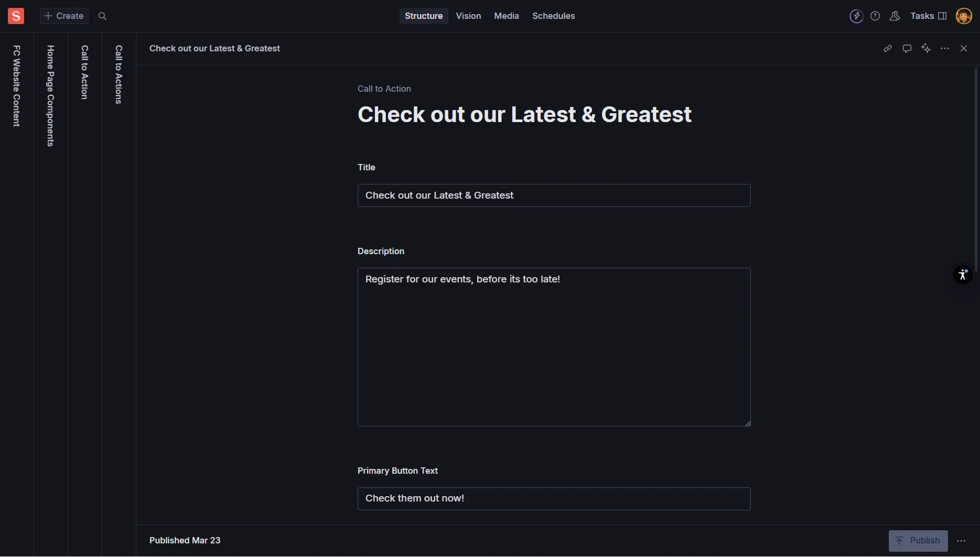Open the lightning bolt activity icon
Image resolution: width=980 pixels, height=557 pixels.
(x=856, y=16)
